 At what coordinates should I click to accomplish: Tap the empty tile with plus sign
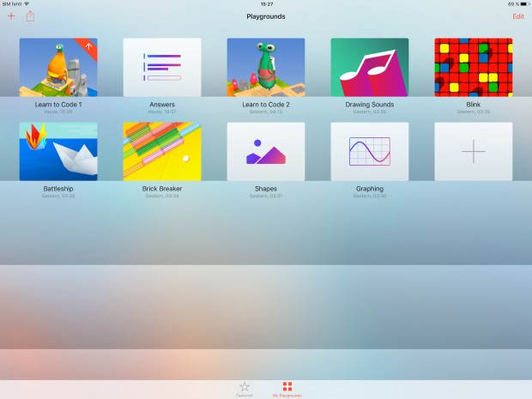(474, 151)
